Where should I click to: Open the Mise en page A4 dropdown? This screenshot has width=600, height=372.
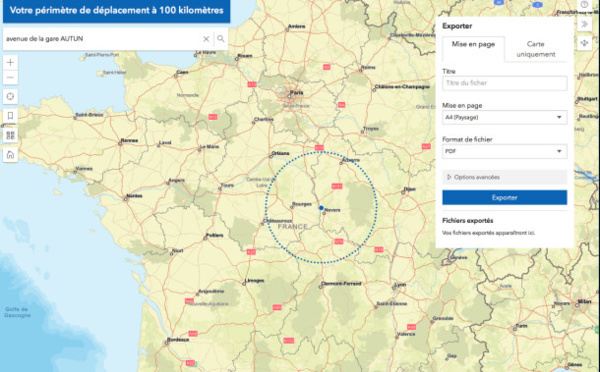(x=504, y=117)
